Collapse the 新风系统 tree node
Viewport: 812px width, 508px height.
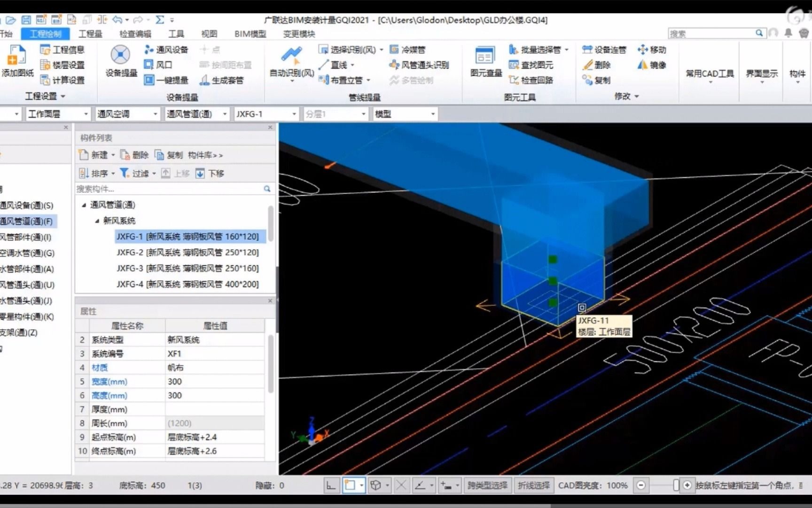click(97, 221)
